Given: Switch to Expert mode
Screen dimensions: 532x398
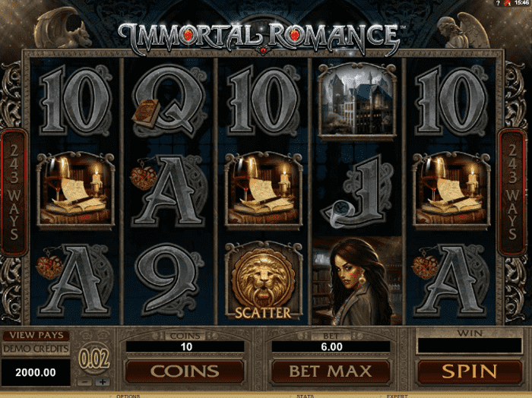Looking at the screenshot, I should click(x=397, y=396).
